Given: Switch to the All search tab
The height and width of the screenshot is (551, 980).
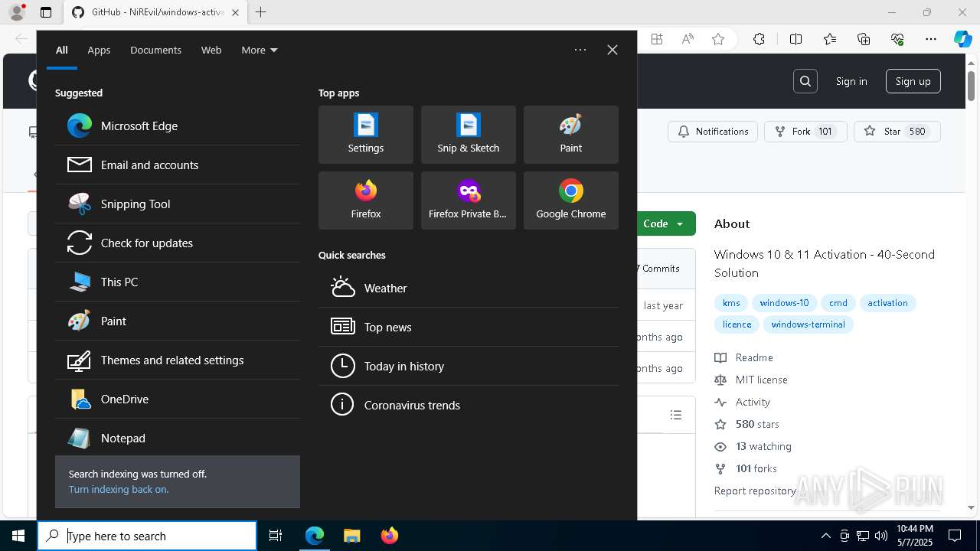Looking at the screenshot, I should tap(62, 50).
